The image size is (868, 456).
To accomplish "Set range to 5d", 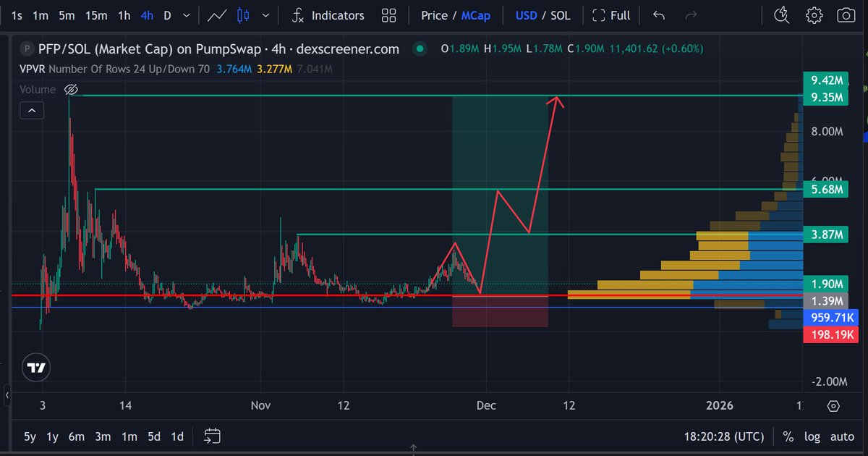I will click(154, 436).
